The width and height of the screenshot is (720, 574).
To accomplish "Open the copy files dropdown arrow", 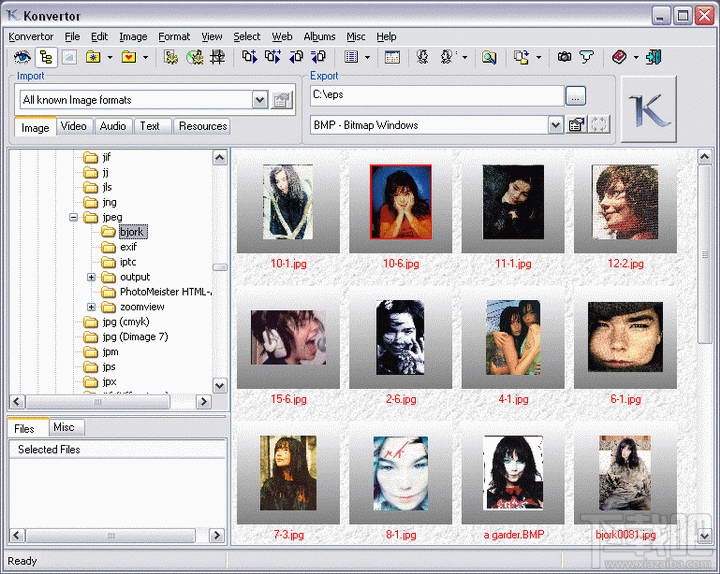I will click(539, 57).
